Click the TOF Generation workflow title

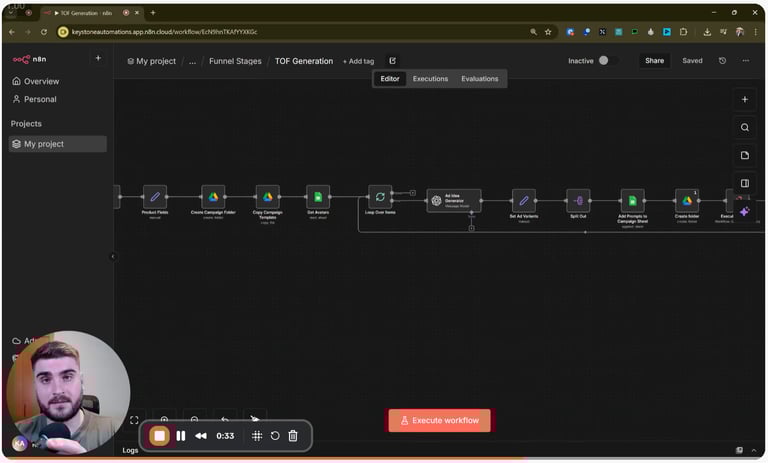(304, 61)
